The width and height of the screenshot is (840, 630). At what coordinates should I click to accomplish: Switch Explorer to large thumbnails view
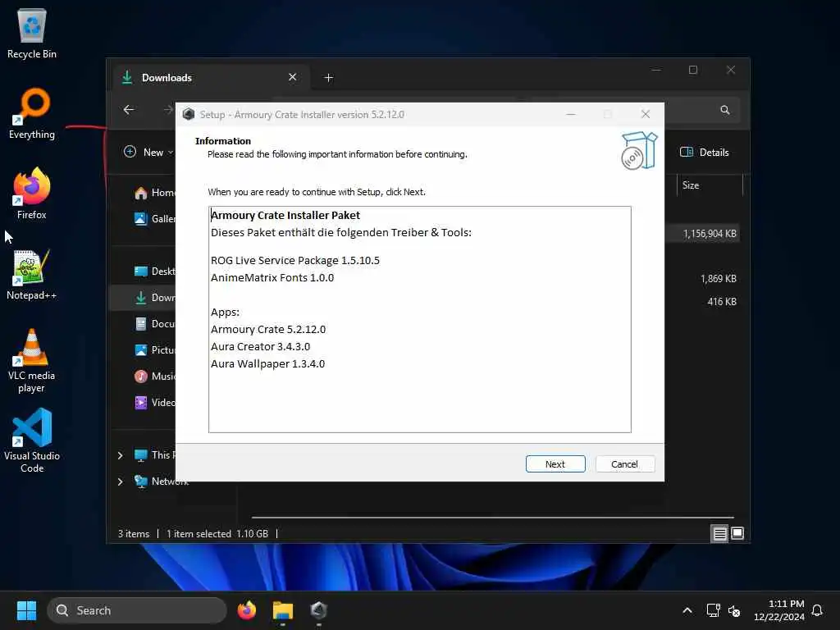(737, 533)
